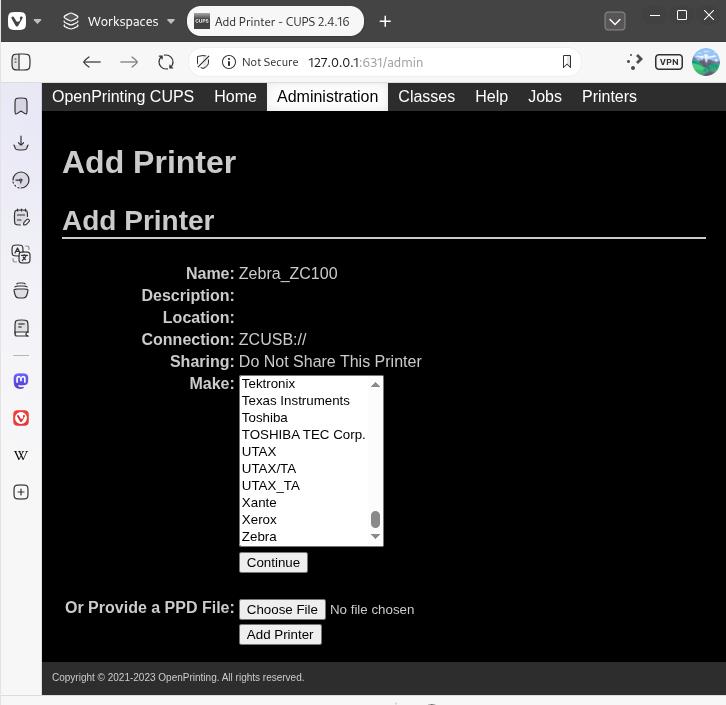Select Xerox in Make list
Image resolution: width=726 pixels, height=705 pixels.
(x=305, y=520)
